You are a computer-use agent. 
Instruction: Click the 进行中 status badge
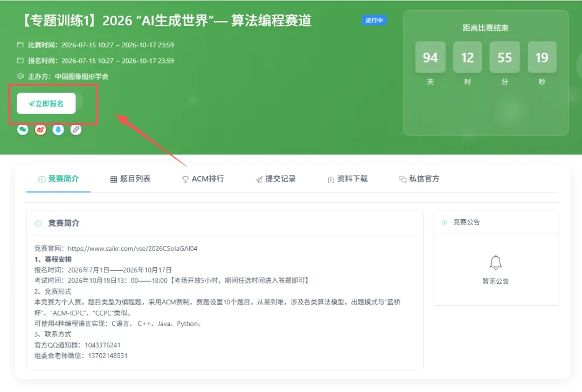374,20
